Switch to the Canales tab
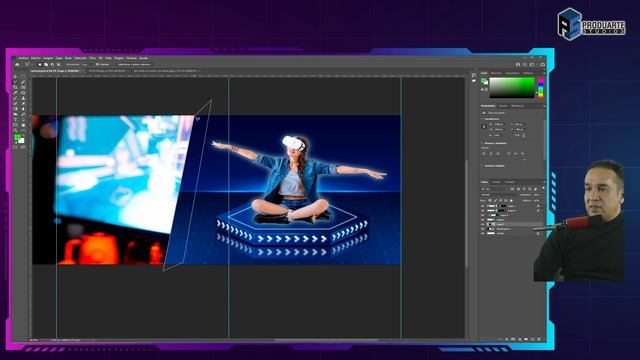The image size is (640, 360). click(x=496, y=182)
